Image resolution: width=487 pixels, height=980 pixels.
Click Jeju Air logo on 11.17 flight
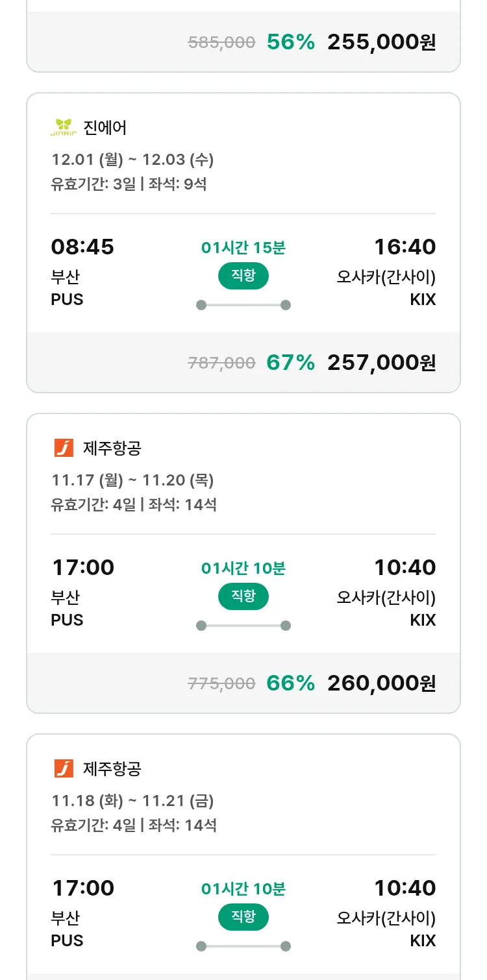(x=64, y=448)
